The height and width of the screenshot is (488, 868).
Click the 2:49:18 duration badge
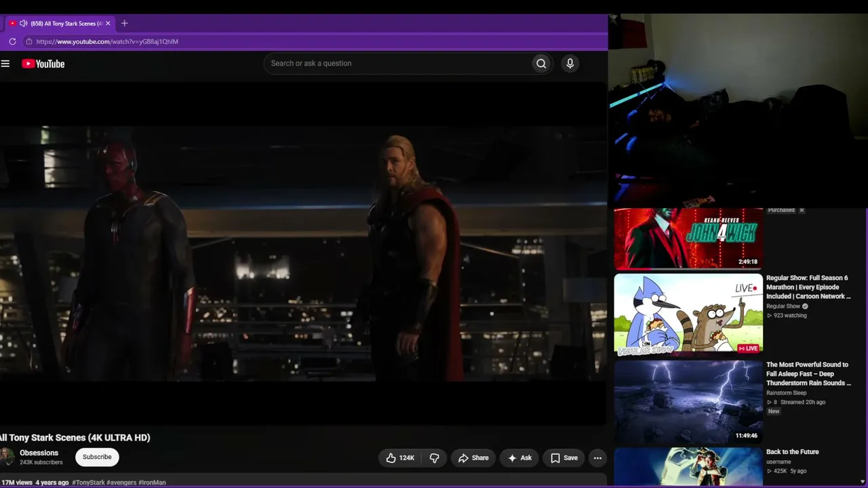[x=748, y=262]
